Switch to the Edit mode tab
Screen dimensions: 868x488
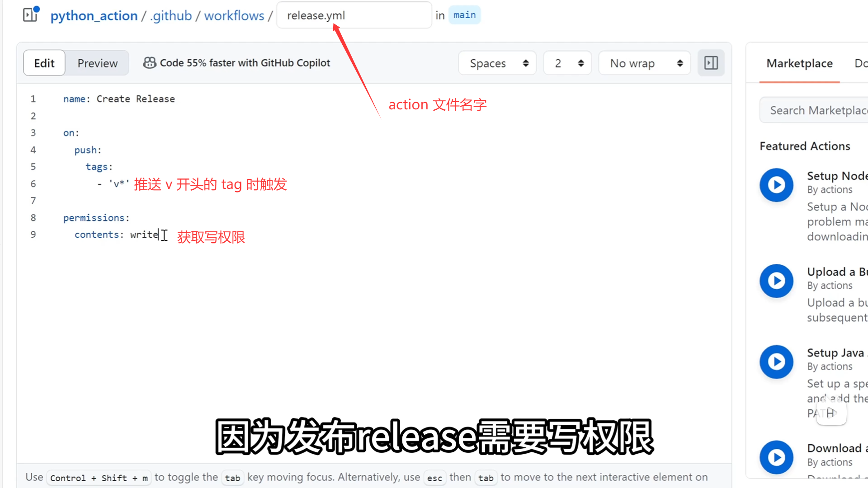click(44, 63)
